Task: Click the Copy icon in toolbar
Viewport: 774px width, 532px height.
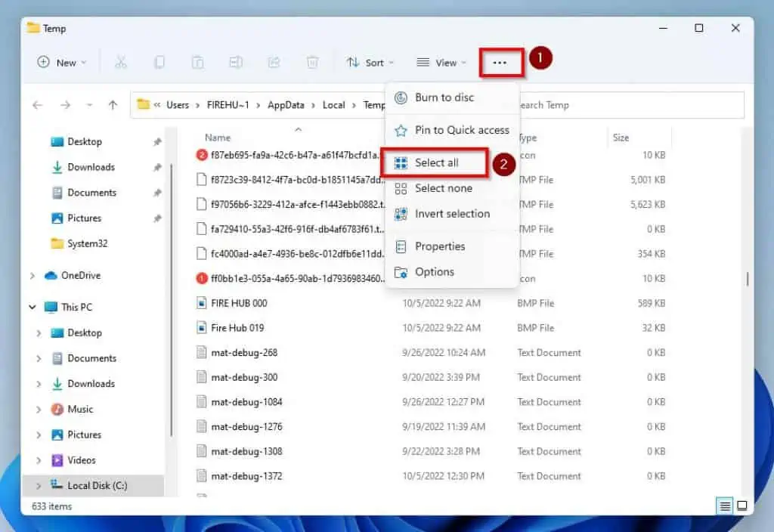Action: 159,63
